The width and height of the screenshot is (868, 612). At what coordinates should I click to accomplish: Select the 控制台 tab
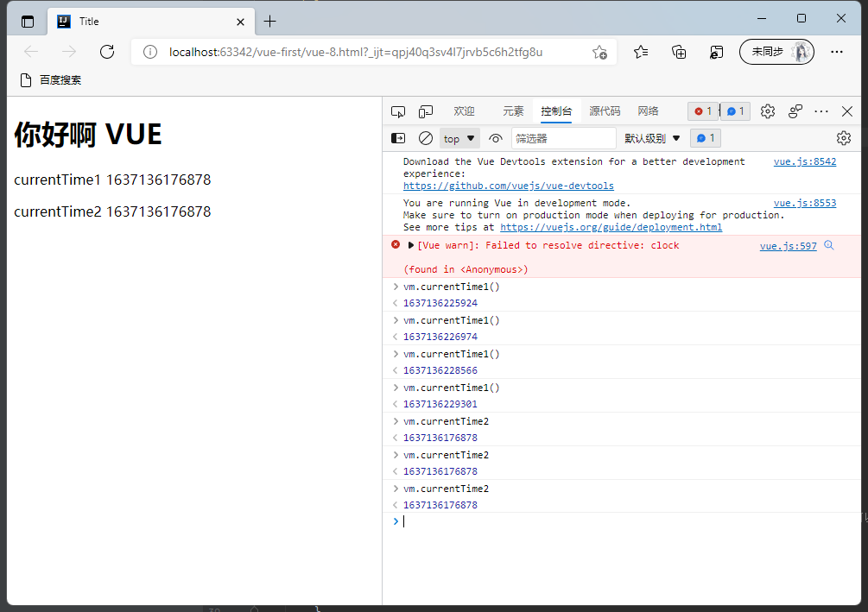tap(556, 111)
